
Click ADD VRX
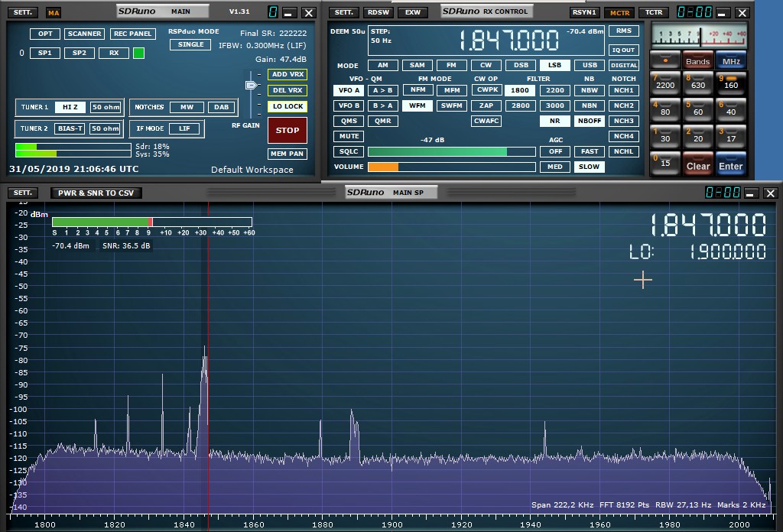point(288,74)
